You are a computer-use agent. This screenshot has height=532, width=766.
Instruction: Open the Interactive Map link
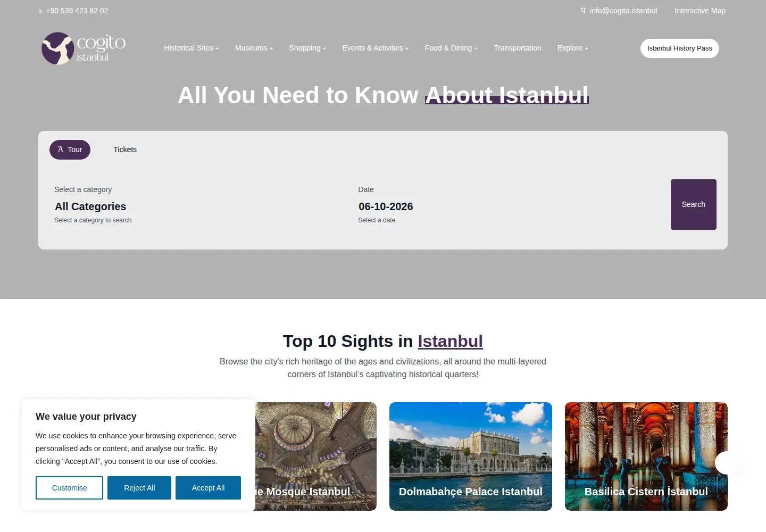click(700, 11)
